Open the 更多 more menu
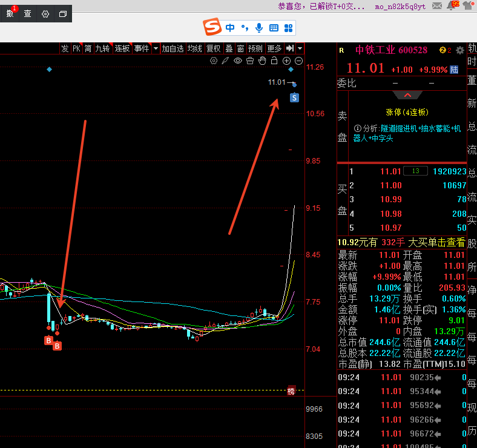Viewport: 477px width, 448px height. pos(274,48)
